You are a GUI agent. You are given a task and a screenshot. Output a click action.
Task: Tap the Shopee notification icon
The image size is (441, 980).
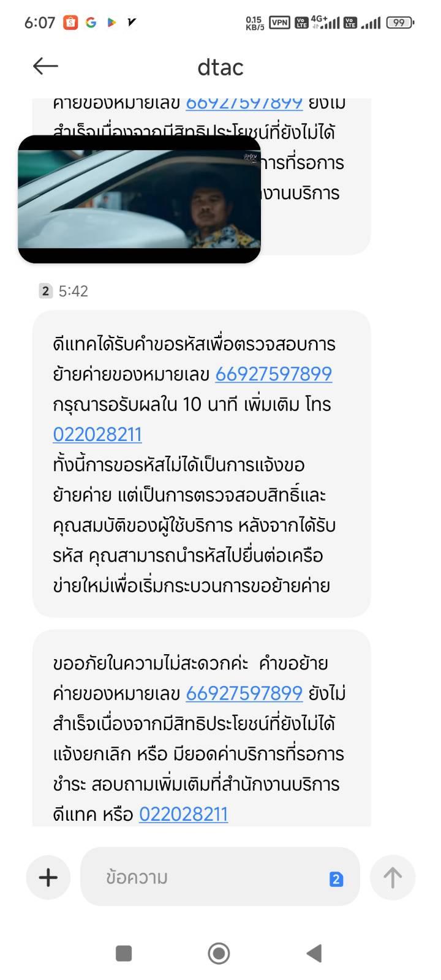click(71, 23)
